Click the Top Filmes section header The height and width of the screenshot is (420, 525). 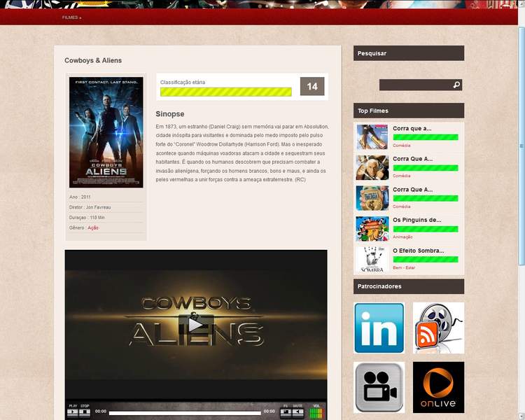click(409, 111)
